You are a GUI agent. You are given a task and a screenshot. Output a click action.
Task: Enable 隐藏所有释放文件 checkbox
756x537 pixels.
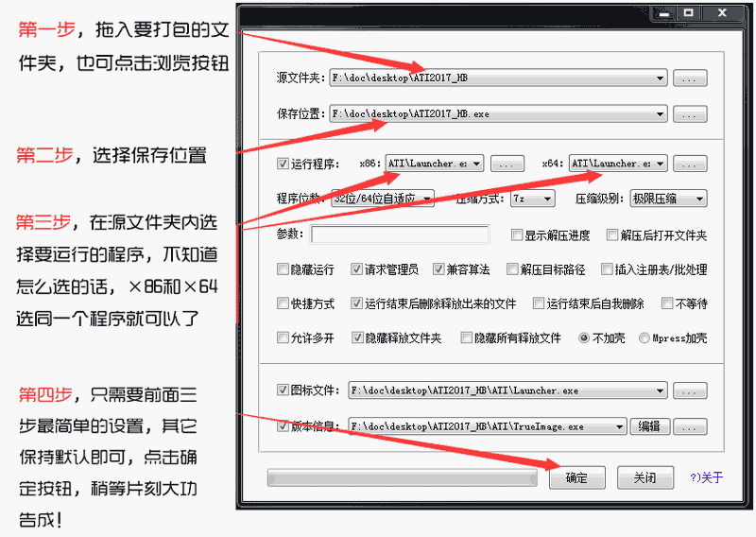click(466, 338)
